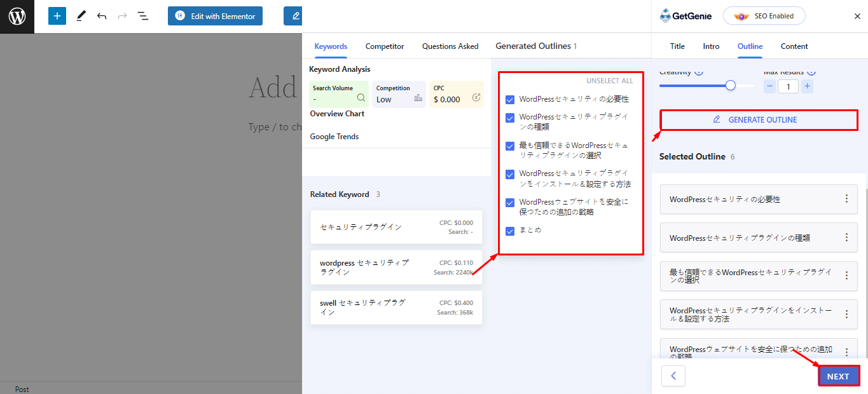Toggle the WordPressセキュリティプラグインの種類 checkbox
This screenshot has height=394, width=868.
point(510,118)
